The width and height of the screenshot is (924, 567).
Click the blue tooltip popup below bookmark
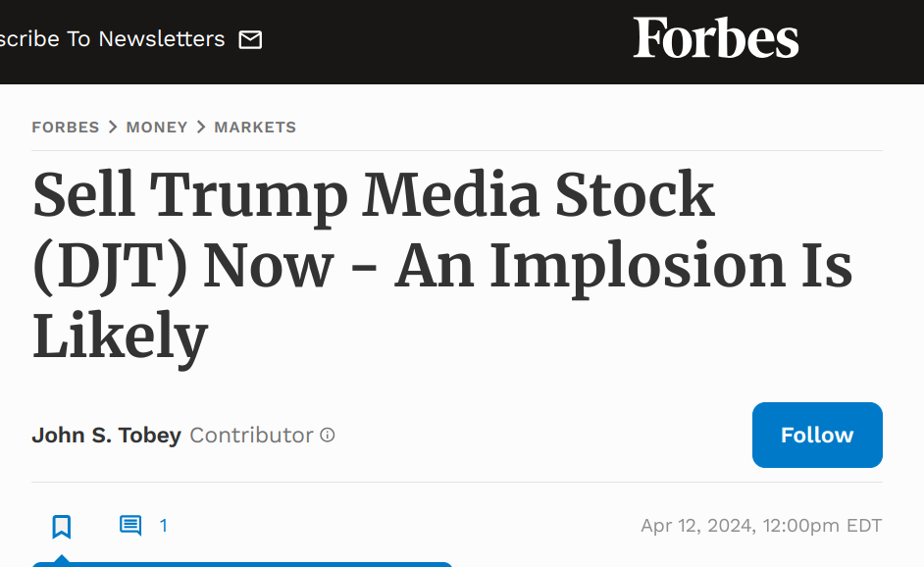(x=241, y=564)
